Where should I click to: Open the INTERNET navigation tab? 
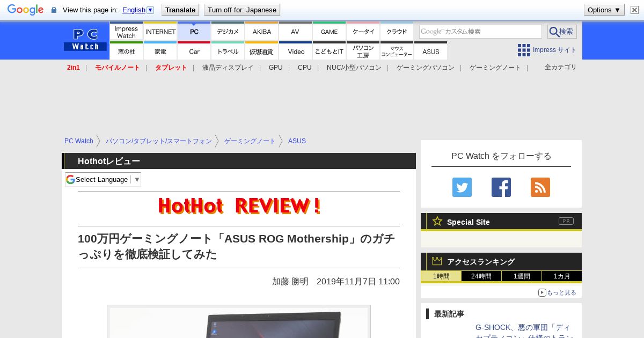160,32
